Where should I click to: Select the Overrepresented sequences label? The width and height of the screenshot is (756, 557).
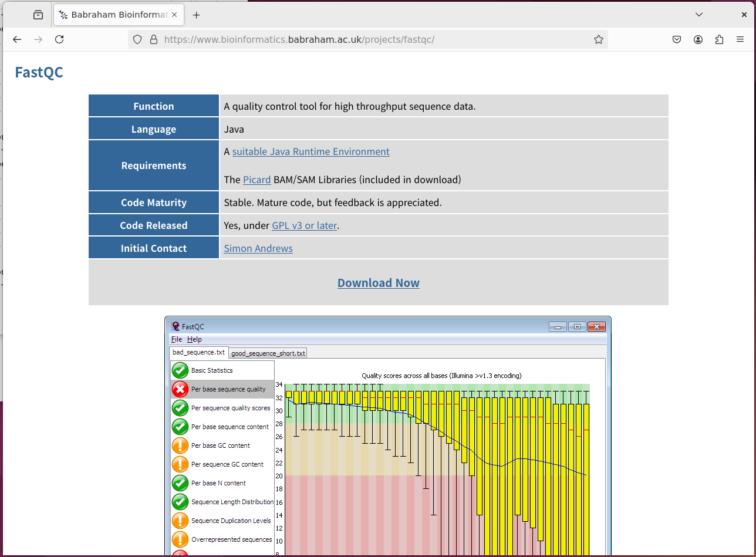232,539
